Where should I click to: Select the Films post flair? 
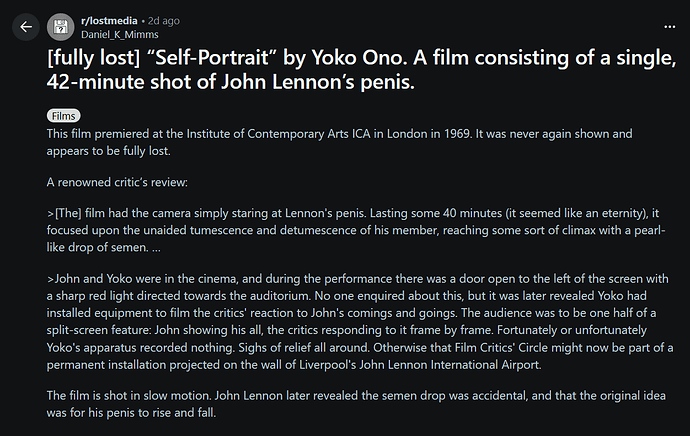(63, 116)
